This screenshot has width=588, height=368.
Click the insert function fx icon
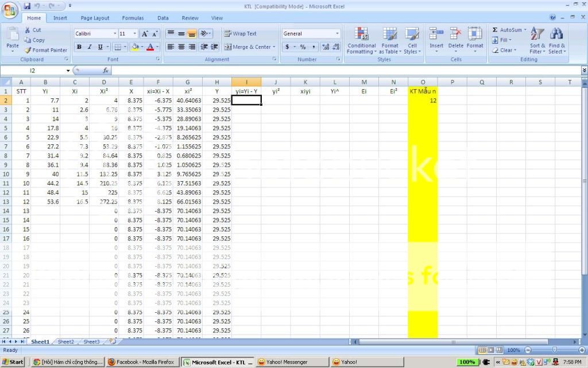[106, 70]
